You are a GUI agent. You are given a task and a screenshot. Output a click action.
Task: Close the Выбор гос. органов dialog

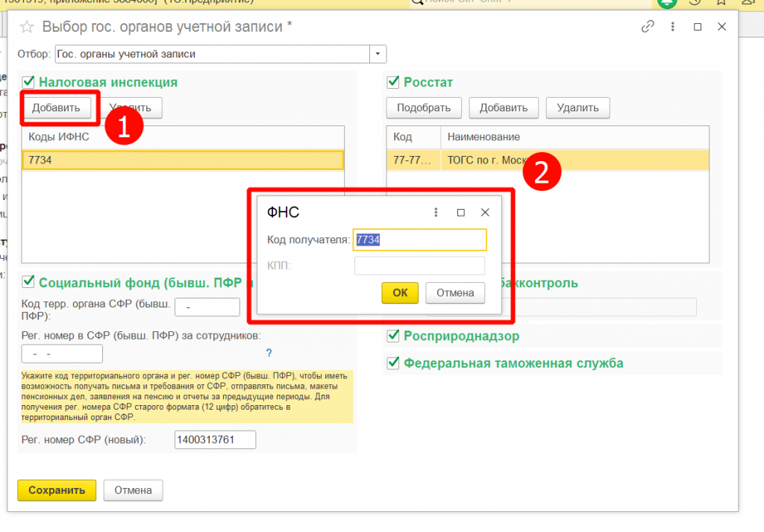(722, 27)
